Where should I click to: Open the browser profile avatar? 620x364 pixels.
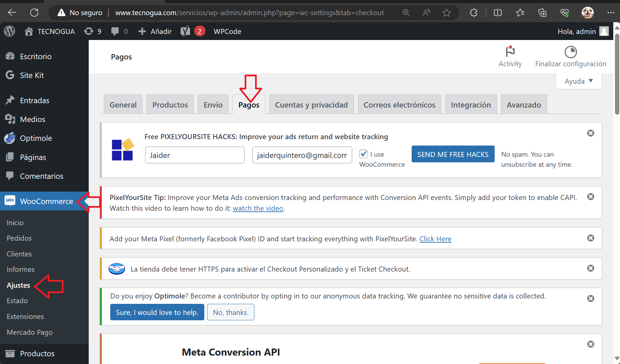click(x=588, y=13)
